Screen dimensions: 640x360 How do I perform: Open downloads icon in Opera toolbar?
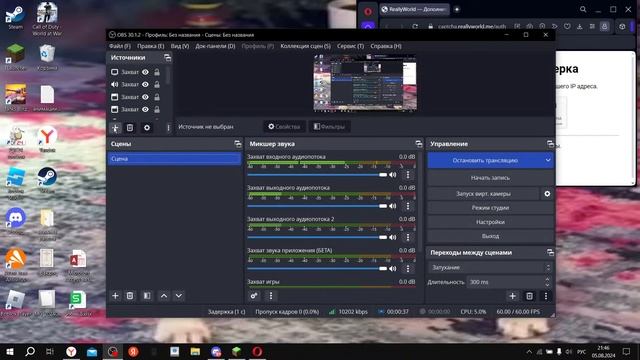580,27
